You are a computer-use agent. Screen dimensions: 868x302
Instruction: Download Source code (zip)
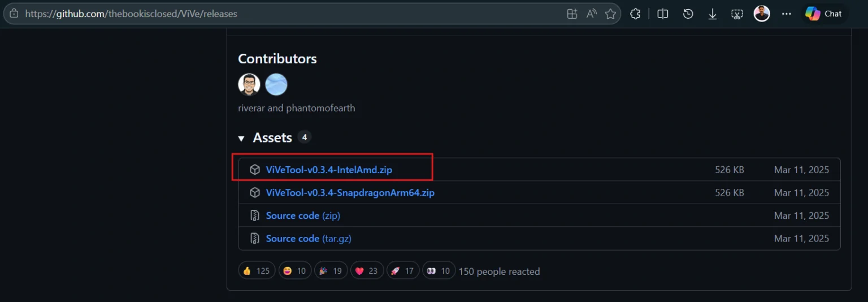click(303, 215)
